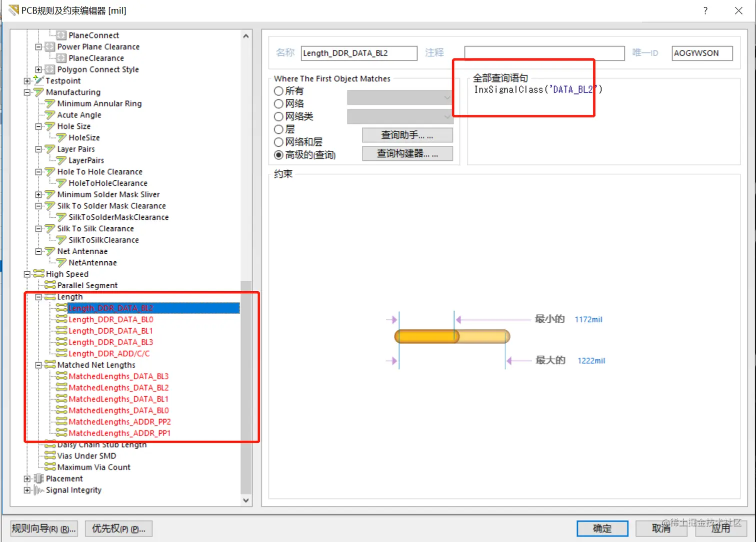The image size is (756, 542).
Task: Click the Minimum Annular Ring icon
Action: pos(50,103)
